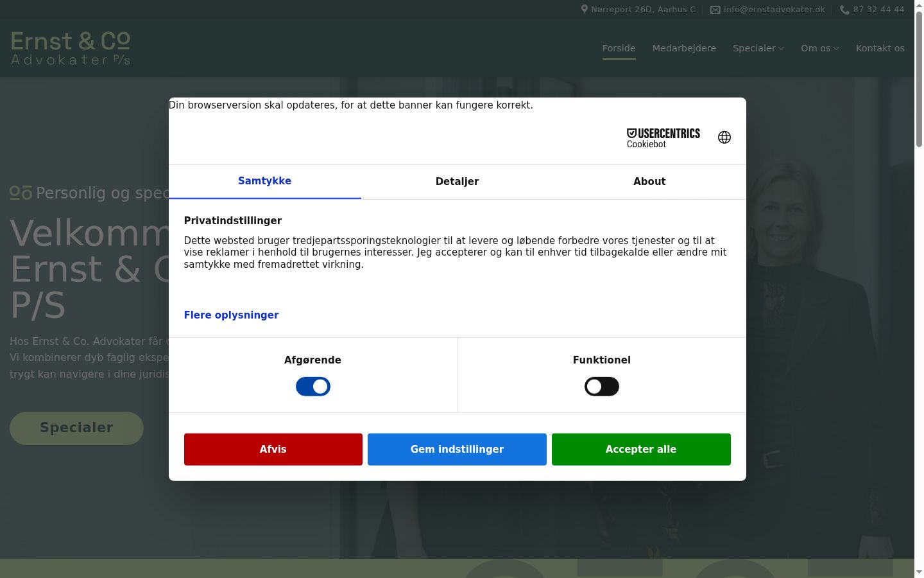Open the Medarbejdere page
Viewport: 924px width, 578px height.
pos(684,48)
